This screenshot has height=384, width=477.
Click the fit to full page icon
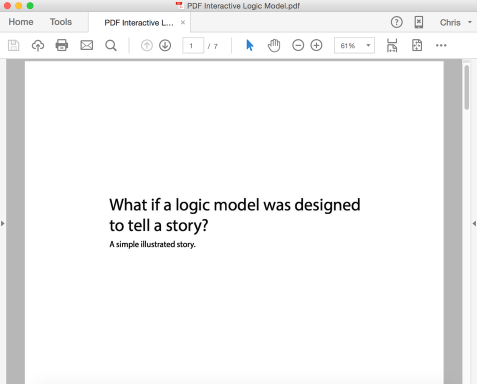pos(417,45)
